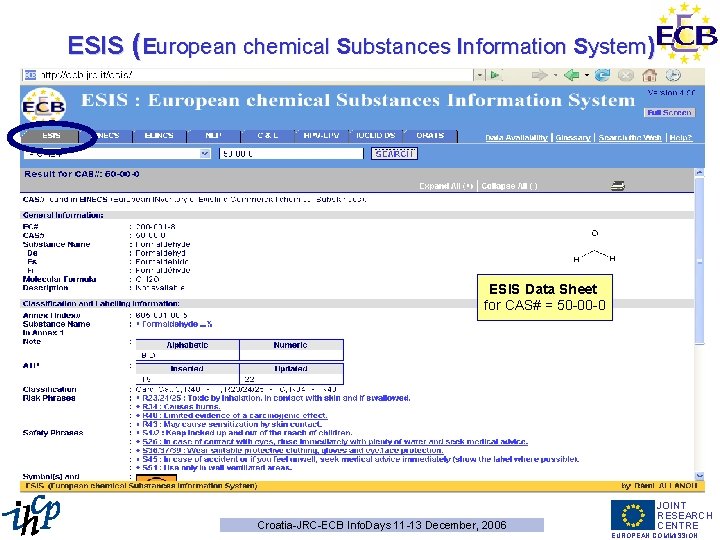The image size is (720, 540).
Task: Select the ESIS tab
Action: pyautogui.click(x=51, y=135)
